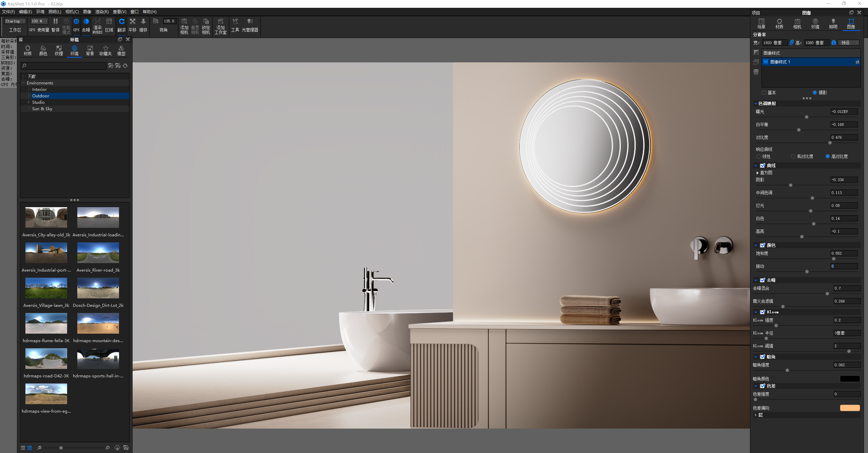Select the Sun & Sky folder
868x453 pixels.
42,109
